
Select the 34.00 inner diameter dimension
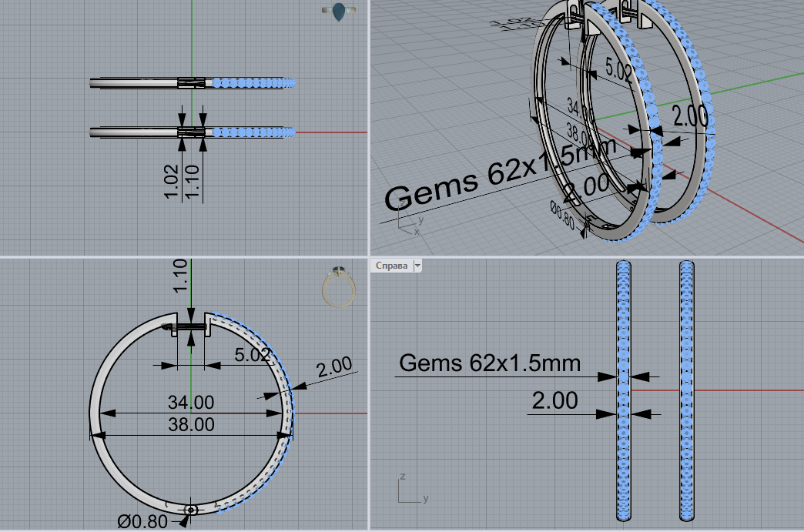click(x=191, y=403)
